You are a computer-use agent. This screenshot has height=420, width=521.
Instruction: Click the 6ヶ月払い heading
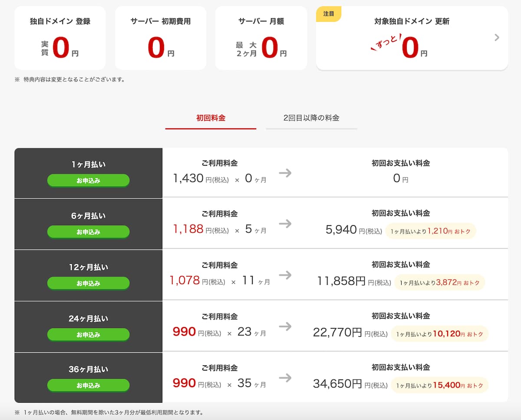89,216
